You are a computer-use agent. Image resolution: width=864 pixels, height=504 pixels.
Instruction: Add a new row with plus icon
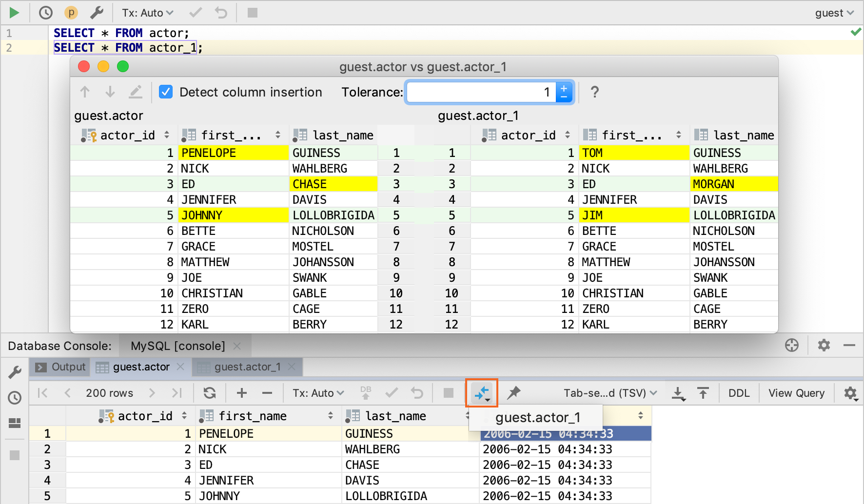242,393
